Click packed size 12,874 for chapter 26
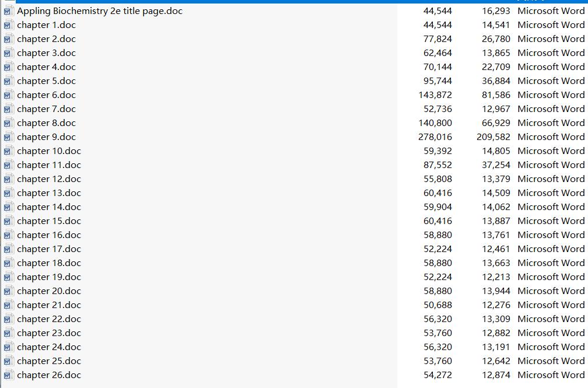 click(496, 375)
